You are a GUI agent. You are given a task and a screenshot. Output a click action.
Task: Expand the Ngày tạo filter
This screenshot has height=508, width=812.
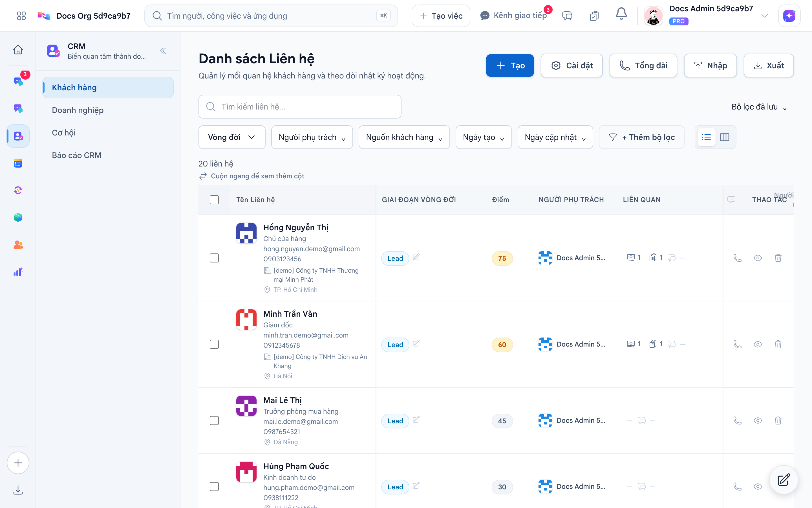pyautogui.click(x=484, y=137)
